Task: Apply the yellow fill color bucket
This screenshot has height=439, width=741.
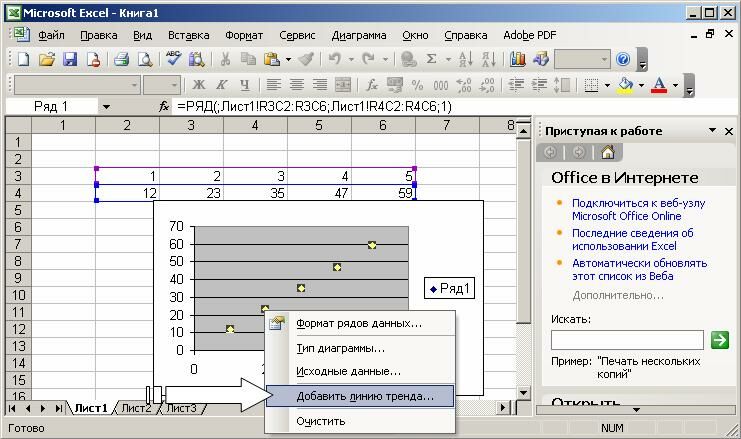Action: pos(626,85)
